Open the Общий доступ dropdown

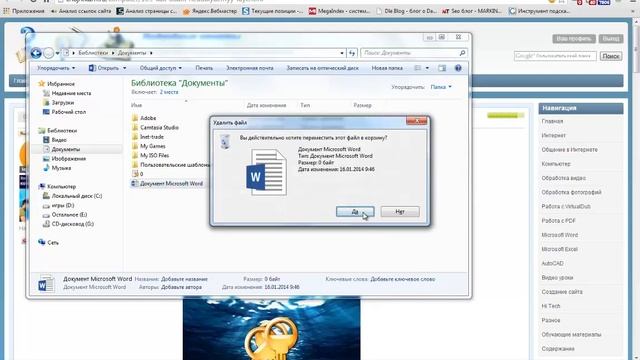click(161, 68)
